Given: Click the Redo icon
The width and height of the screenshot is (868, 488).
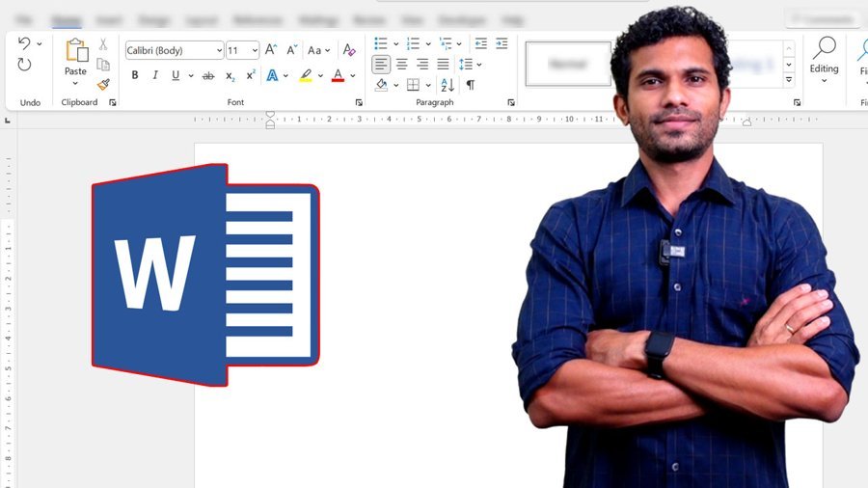Looking at the screenshot, I should pos(24,65).
